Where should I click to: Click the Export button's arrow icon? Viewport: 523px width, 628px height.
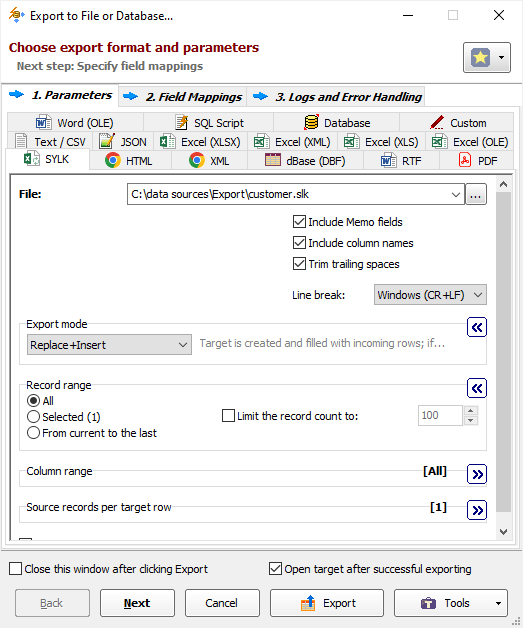(x=308, y=603)
